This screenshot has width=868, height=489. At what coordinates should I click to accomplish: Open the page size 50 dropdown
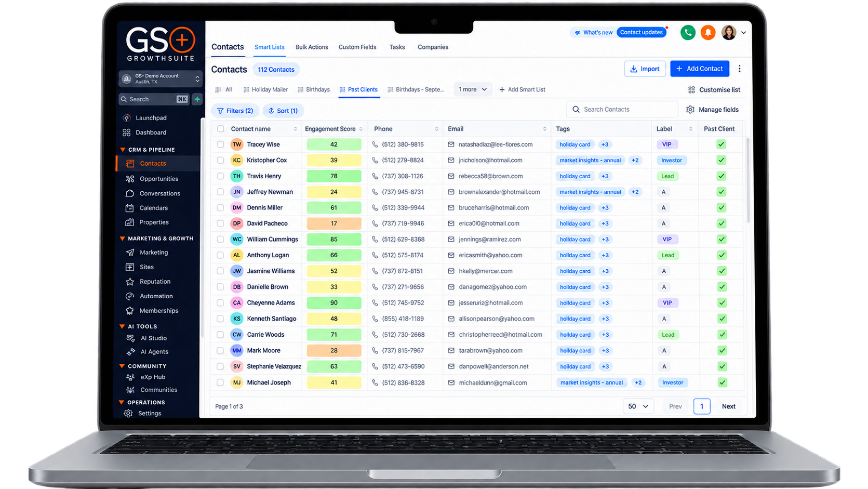[x=638, y=406]
